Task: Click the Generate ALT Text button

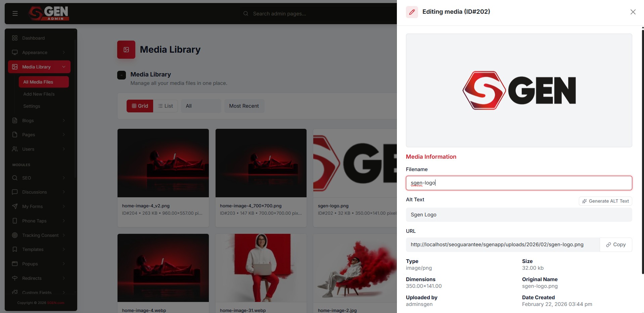Action: pos(605,201)
